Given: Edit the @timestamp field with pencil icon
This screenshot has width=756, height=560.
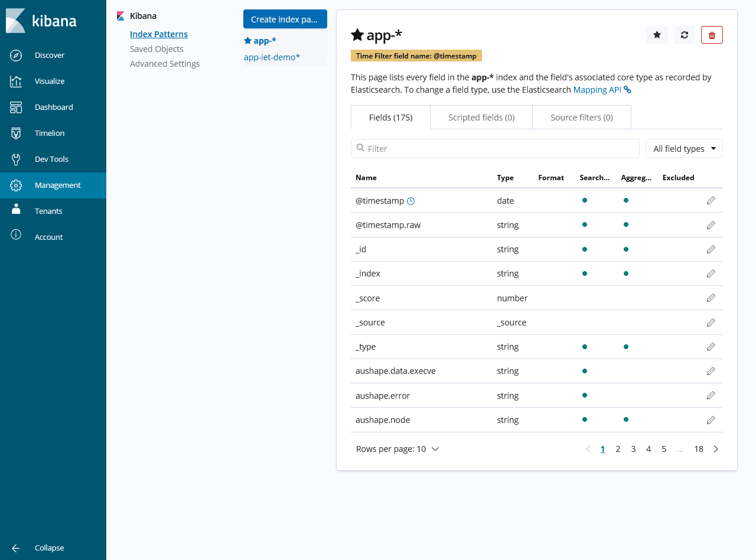Looking at the screenshot, I should pyautogui.click(x=711, y=200).
